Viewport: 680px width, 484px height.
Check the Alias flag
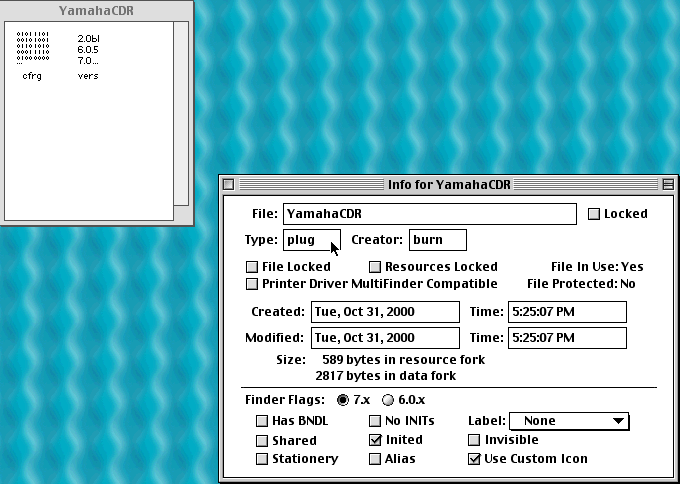(x=375, y=459)
